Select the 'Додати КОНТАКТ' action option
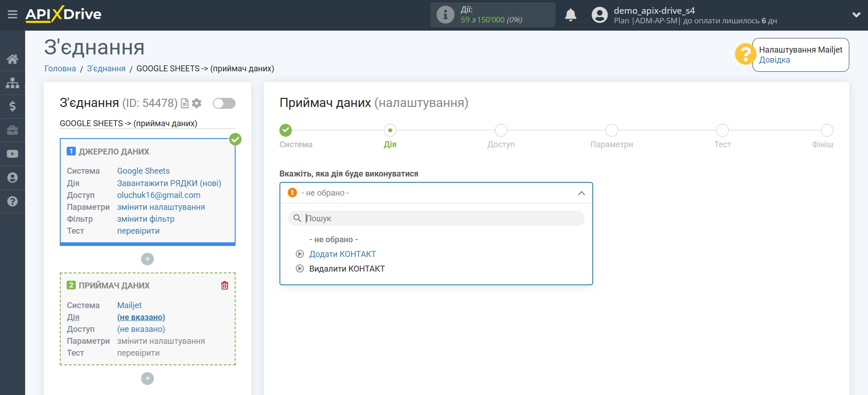This screenshot has height=395, width=868. pos(342,254)
